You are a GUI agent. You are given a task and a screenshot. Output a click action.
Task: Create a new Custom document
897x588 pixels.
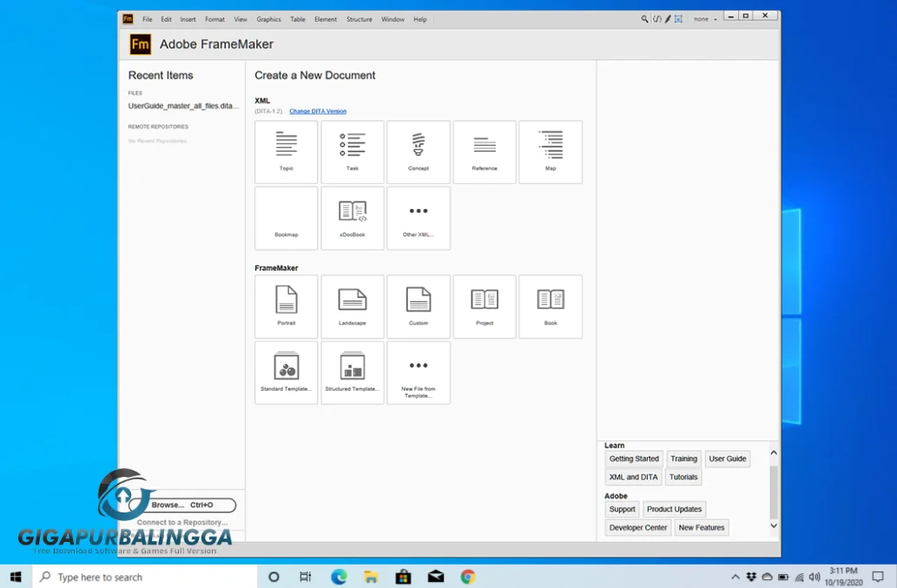(419, 307)
